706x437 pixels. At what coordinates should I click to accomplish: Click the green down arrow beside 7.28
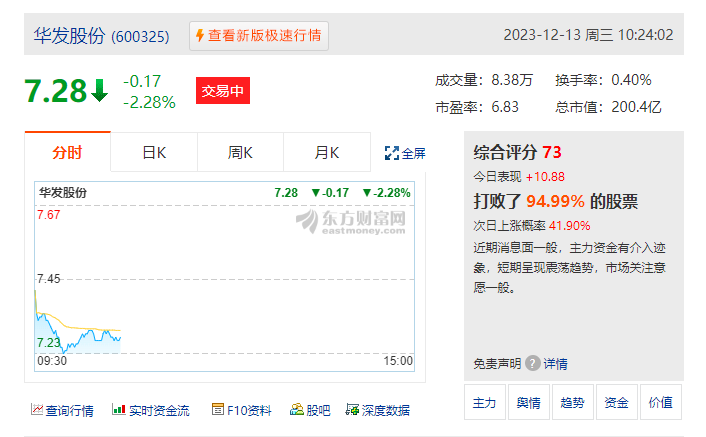(x=99, y=90)
